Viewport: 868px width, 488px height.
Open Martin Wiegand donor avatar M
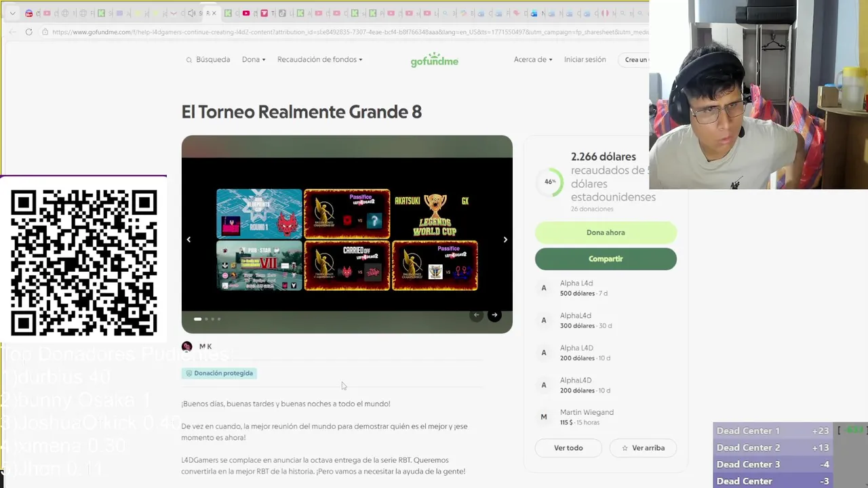[543, 417]
